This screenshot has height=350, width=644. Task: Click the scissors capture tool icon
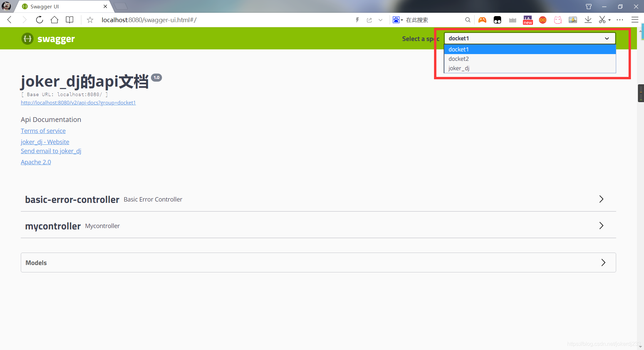pos(602,20)
